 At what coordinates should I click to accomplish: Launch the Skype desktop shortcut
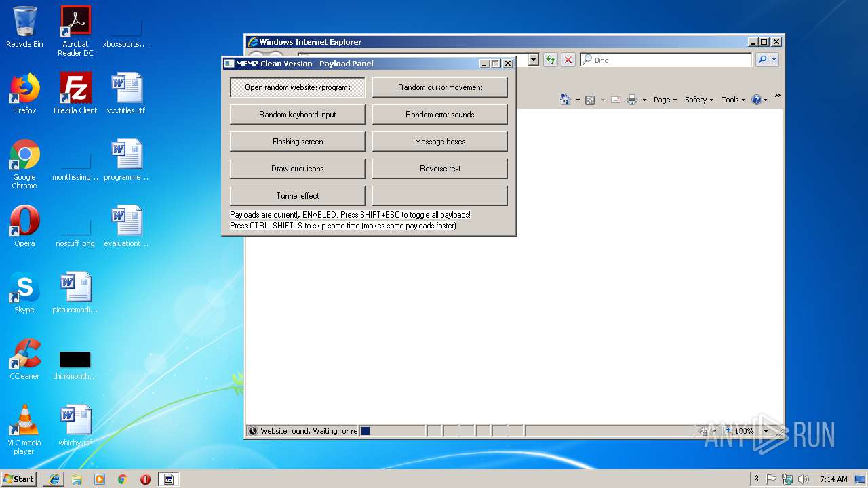point(24,293)
